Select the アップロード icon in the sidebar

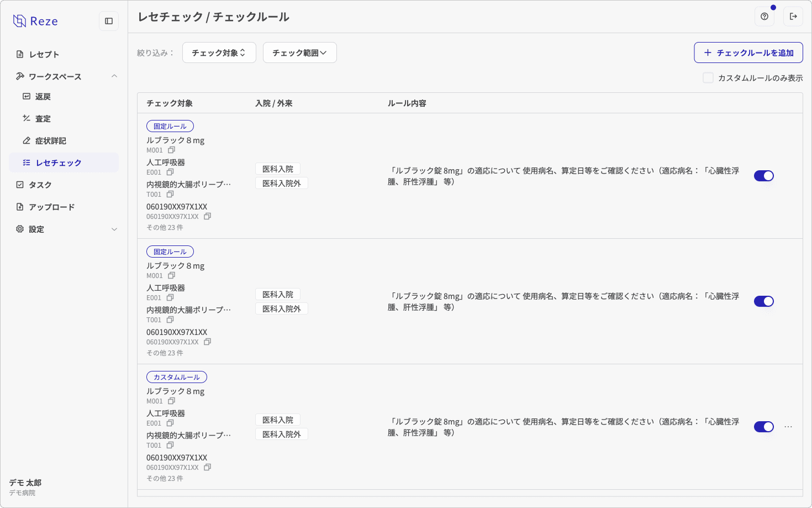coord(19,207)
